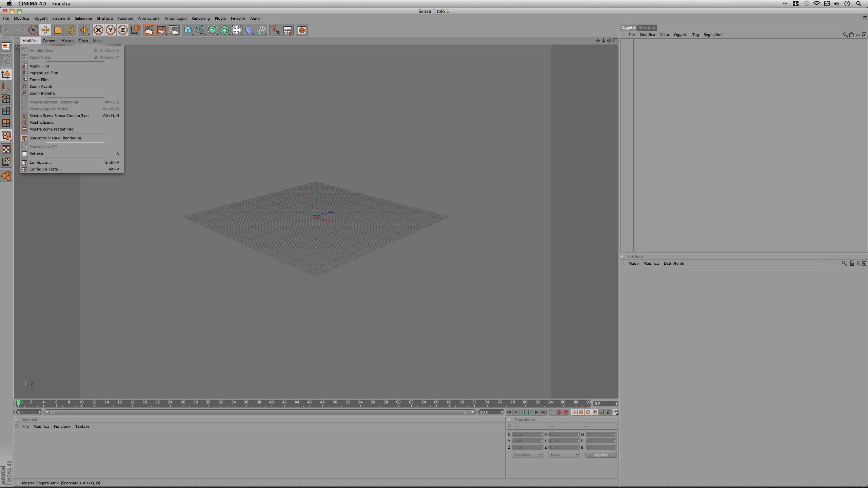Click the record keyframe red button
Viewport: 868px width, 488px height.
coord(559,412)
